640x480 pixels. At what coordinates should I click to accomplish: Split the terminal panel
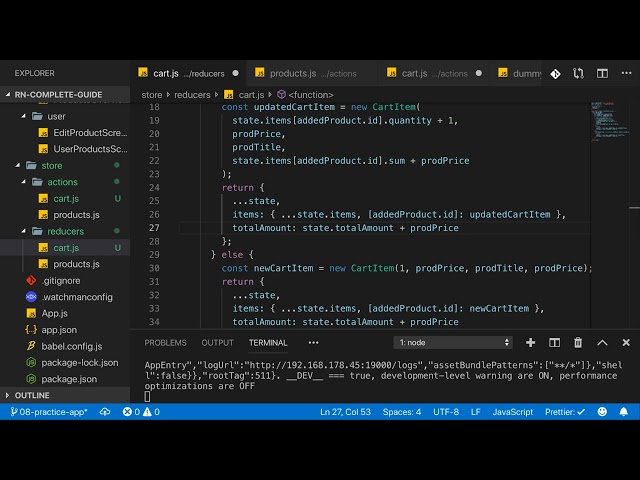tap(554, 342)
